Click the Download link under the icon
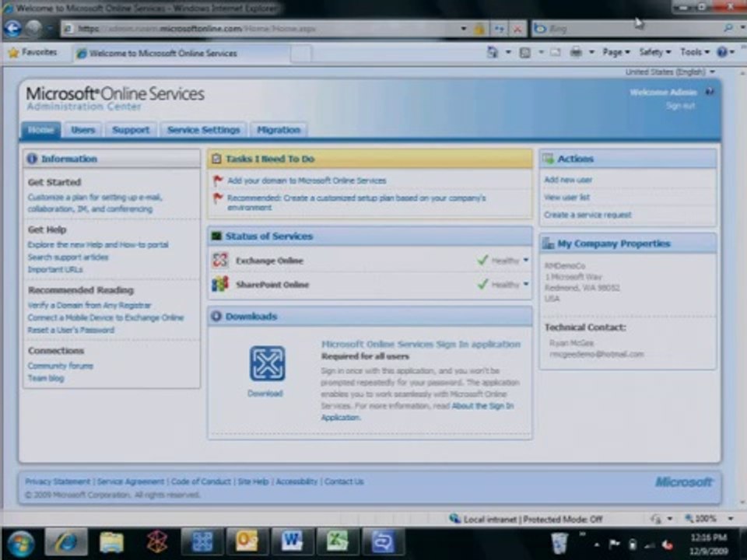The width and height of the screenshot is (747, 560). point(265,394)
